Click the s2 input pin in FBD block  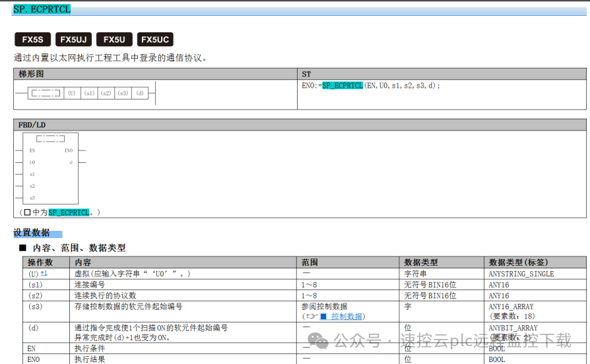click(x=32, y=186)
